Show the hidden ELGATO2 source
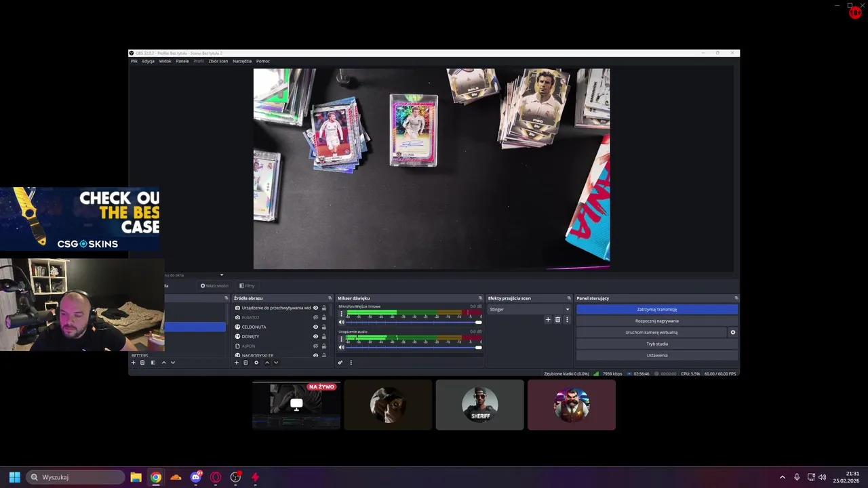Screen dimensions: 868x488 [315, 317]
